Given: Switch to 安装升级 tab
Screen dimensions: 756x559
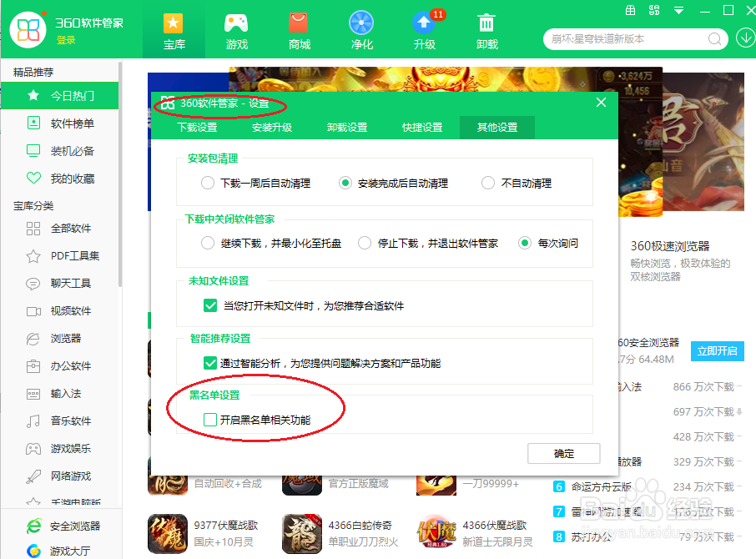Looking at the screenshot, I should point(272,127).
